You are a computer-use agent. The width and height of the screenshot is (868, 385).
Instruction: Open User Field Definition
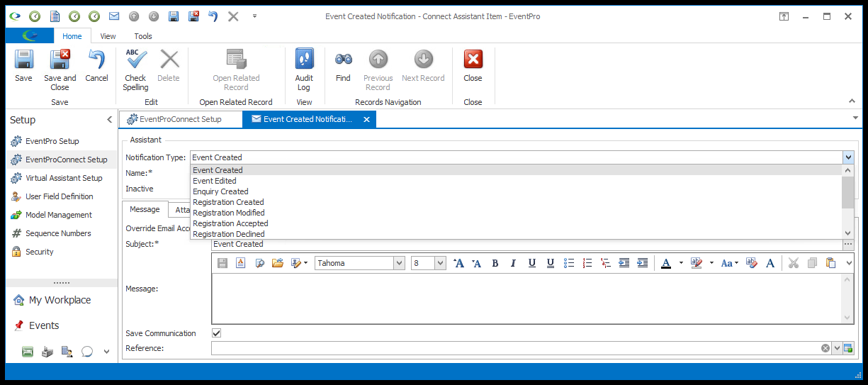pos(60,196)
